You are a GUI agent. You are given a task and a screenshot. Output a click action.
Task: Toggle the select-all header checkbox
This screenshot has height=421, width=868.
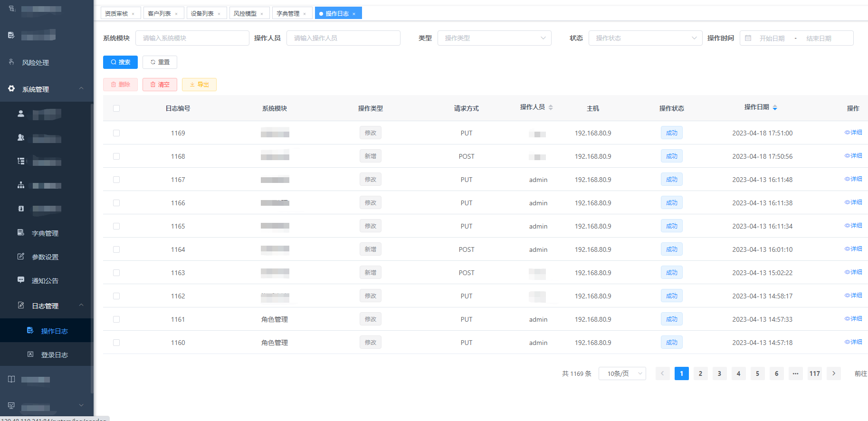116,108
